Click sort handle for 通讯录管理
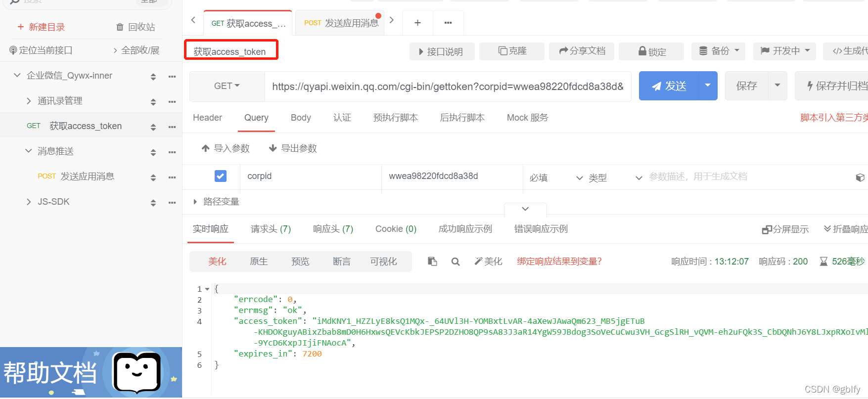The image size is (868, 399). coord(153,102)
